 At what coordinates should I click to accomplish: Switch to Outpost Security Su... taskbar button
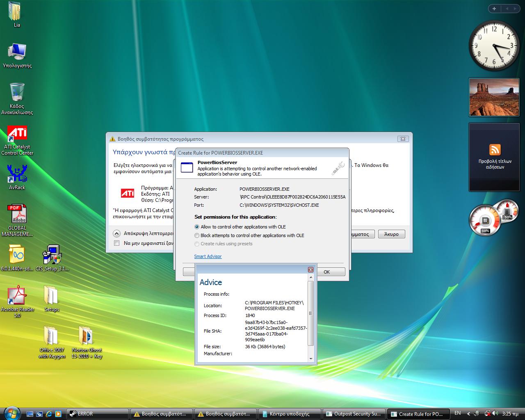coord(354,414)
